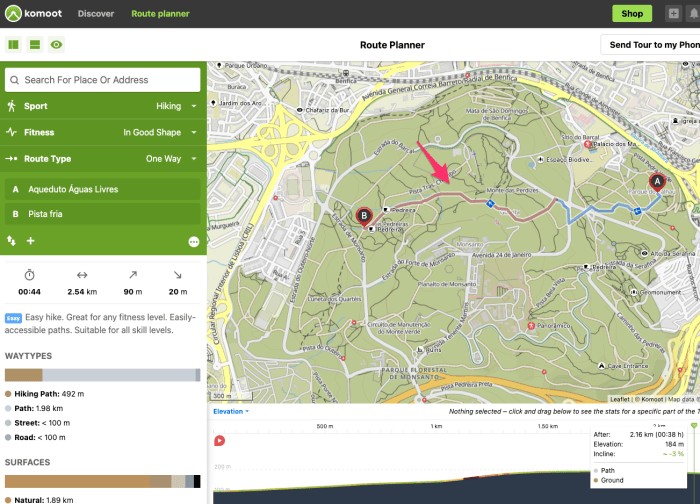Click the Map data attribution link
The height and width of the screenshot is (504, 700).
(681, 399)
